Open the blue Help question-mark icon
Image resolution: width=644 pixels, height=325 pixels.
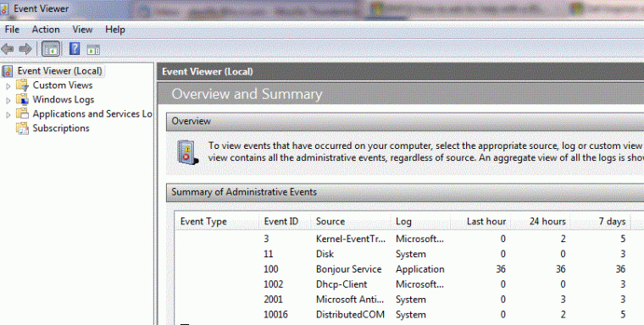[x=75, y=49]
